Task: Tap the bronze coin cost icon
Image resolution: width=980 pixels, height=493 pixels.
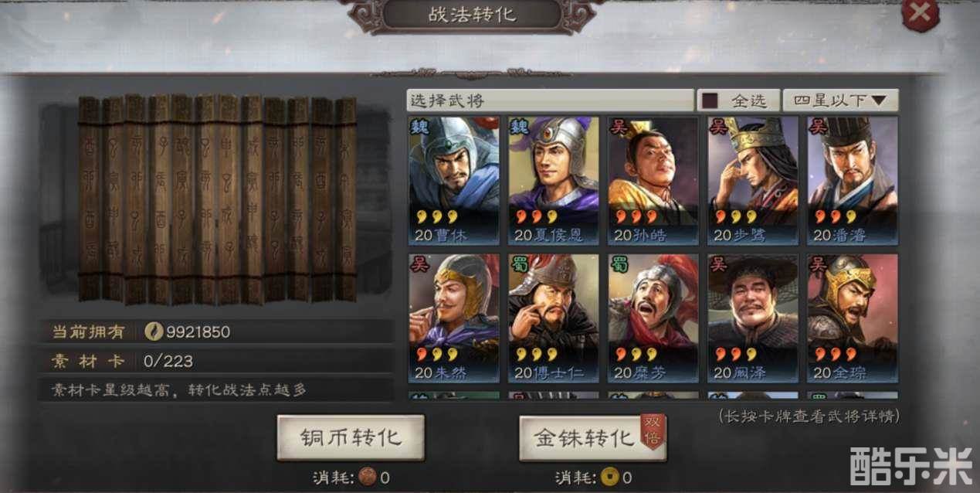Action: click(369, 477)
